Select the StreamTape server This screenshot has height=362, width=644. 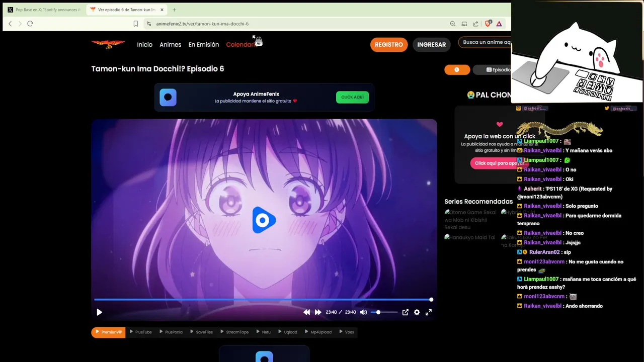(x=234, y=332)
